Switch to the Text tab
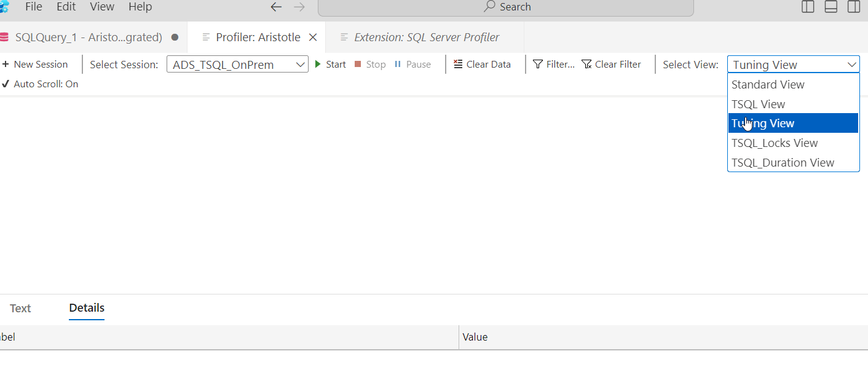Image resolution: width=868 pixels, height=375 pixels. [20, 309]
